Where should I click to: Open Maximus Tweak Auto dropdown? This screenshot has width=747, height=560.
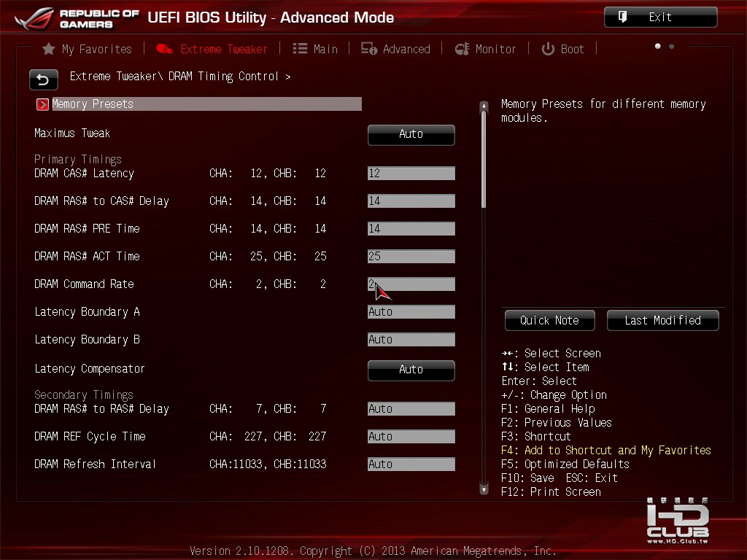tap(411, 135)
